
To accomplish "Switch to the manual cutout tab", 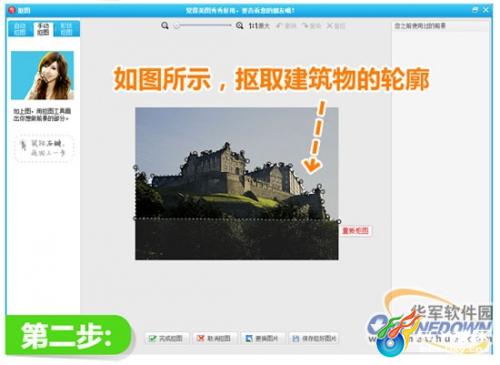I will click(43, 29).
